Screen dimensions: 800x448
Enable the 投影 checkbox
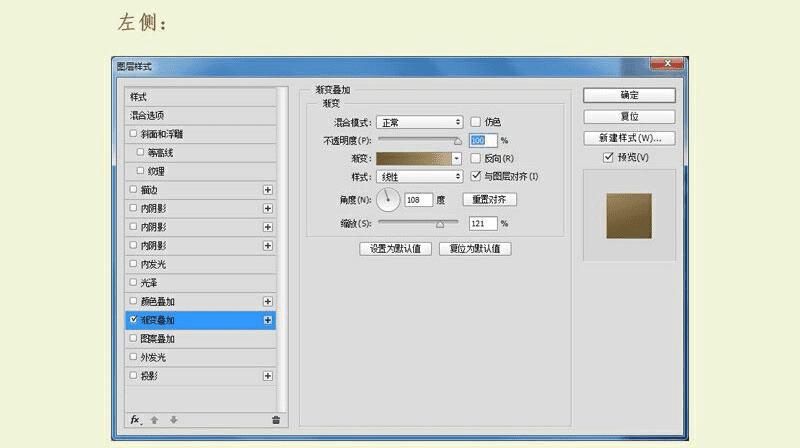(x=133, y=376)
